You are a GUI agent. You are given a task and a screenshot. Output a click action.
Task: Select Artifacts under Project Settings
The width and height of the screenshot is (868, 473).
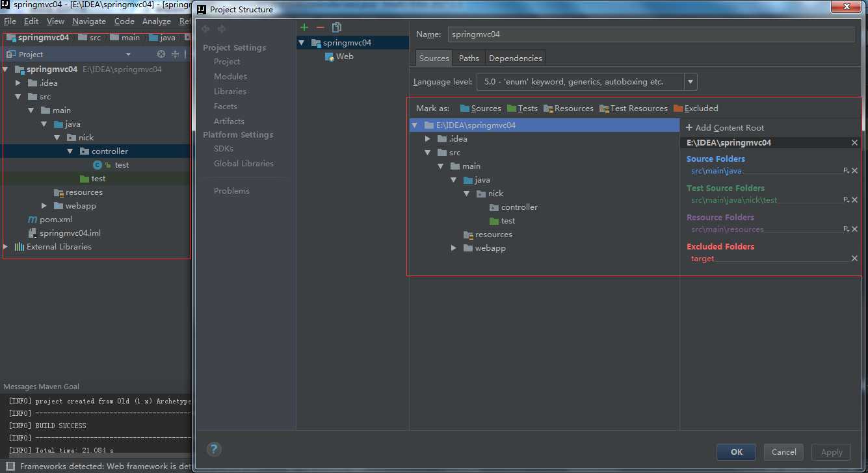point(229,121)
